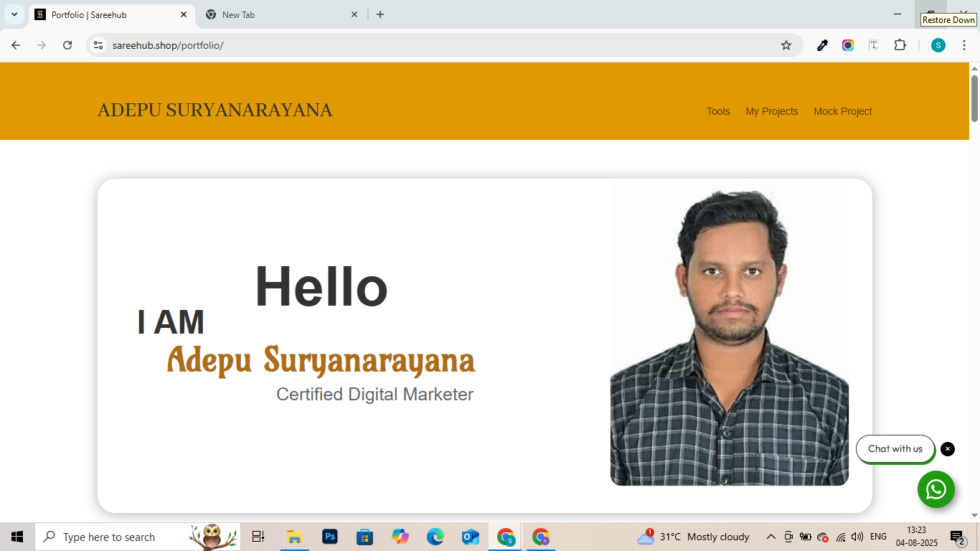Click the Mock Project link
Image resolution: width=980 pixels, height=551 pixels.
pos(842,111)
